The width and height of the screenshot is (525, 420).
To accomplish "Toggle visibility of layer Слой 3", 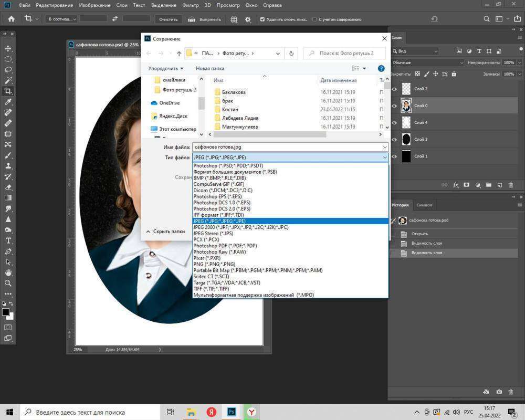I will [x=394, y=140].
